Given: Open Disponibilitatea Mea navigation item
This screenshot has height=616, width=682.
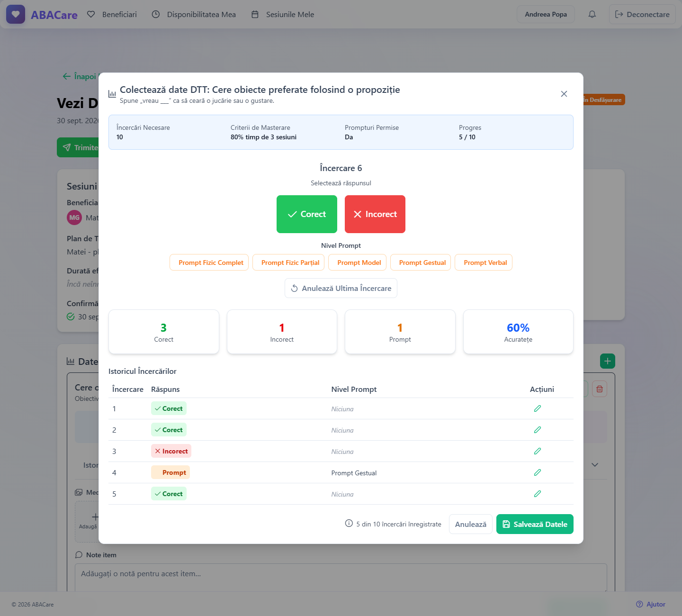Looking at the screenshot, I should pyautogui.click(x=194, y=14).
